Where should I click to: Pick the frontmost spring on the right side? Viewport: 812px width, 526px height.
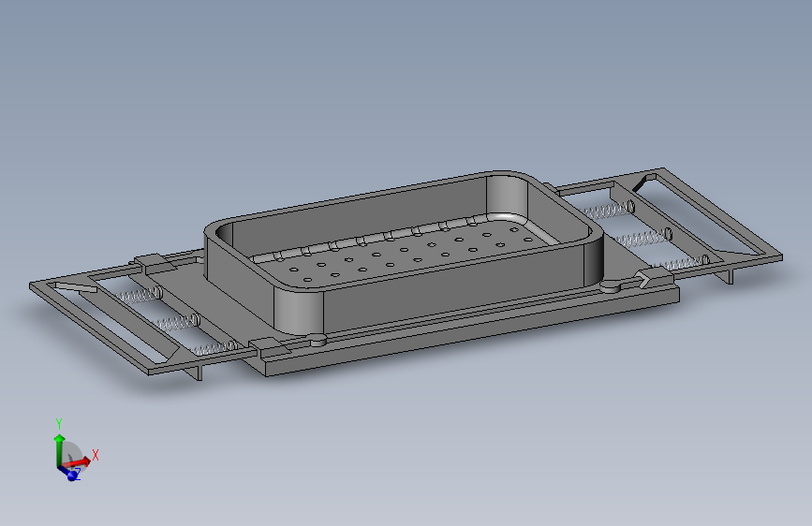point(683,264)
